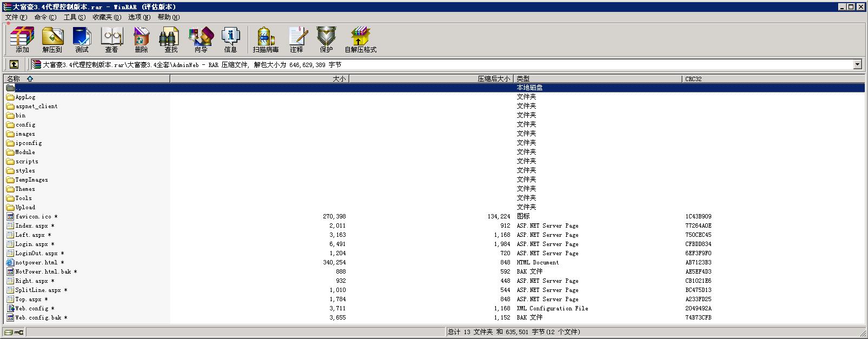This screenshot has width=868, height=339.
Task: Click the Extract To (解压到) icon
Action: tap(52, 39)
